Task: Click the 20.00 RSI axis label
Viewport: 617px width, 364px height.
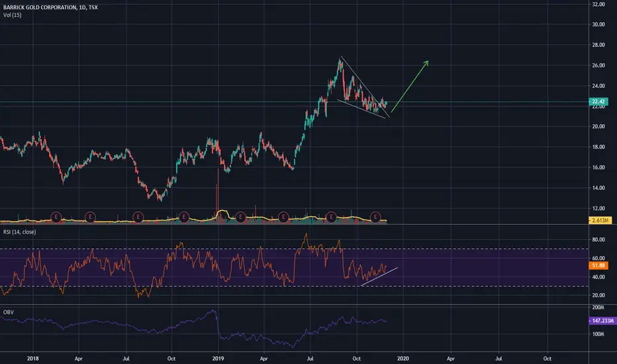Action: click(598, 295)
